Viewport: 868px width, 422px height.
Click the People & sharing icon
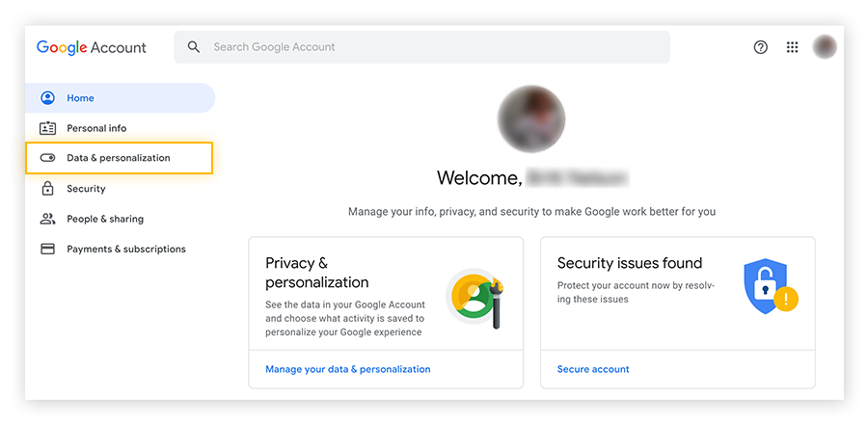click(47, 219)
